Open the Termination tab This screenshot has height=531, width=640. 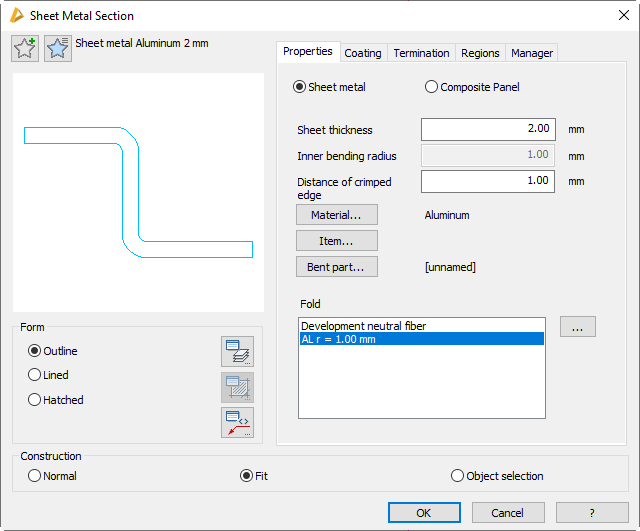420,53
